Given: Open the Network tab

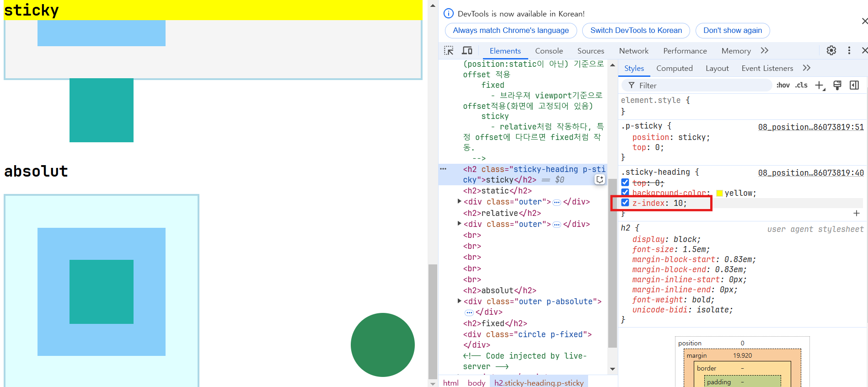Looking at the screenshot, I should click(x=633, y=51).
